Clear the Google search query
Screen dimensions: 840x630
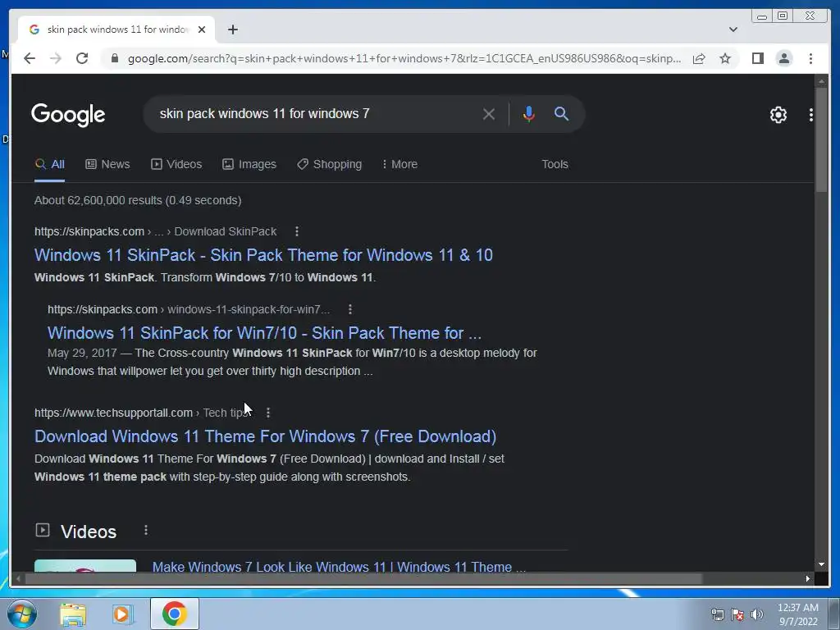(489, 114)
